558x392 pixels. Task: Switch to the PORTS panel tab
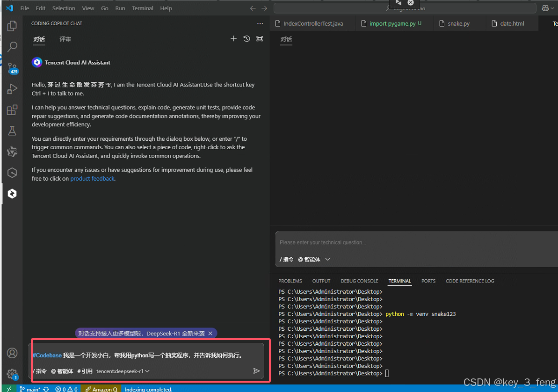pyautogui.click(x=428, y=281)
